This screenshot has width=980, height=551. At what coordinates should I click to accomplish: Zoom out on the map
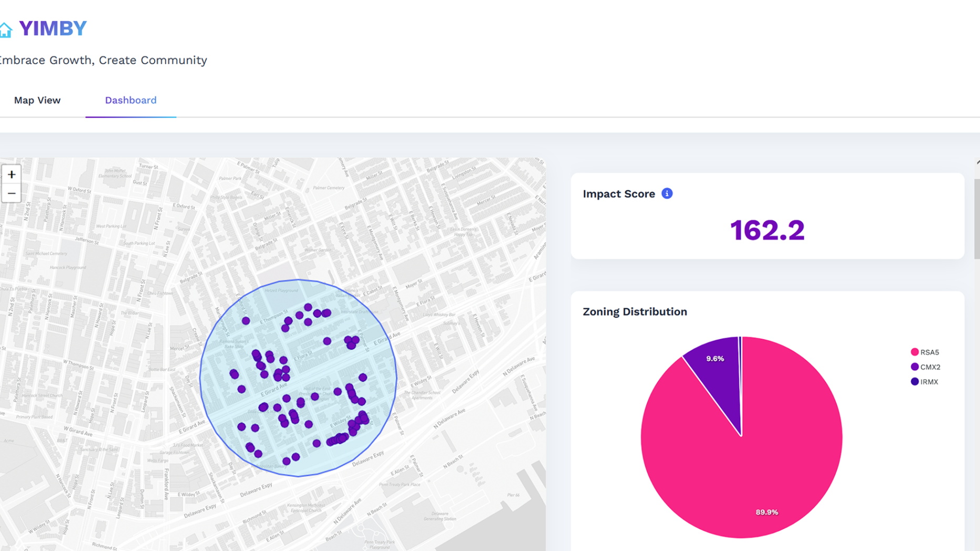pos(12,193)
